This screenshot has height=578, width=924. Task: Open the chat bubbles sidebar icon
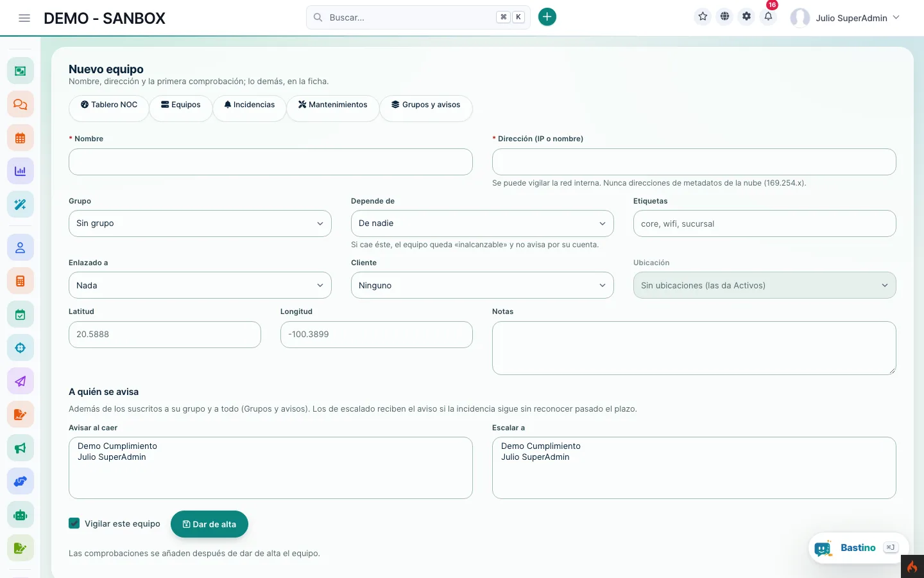(x=21, y=104)
